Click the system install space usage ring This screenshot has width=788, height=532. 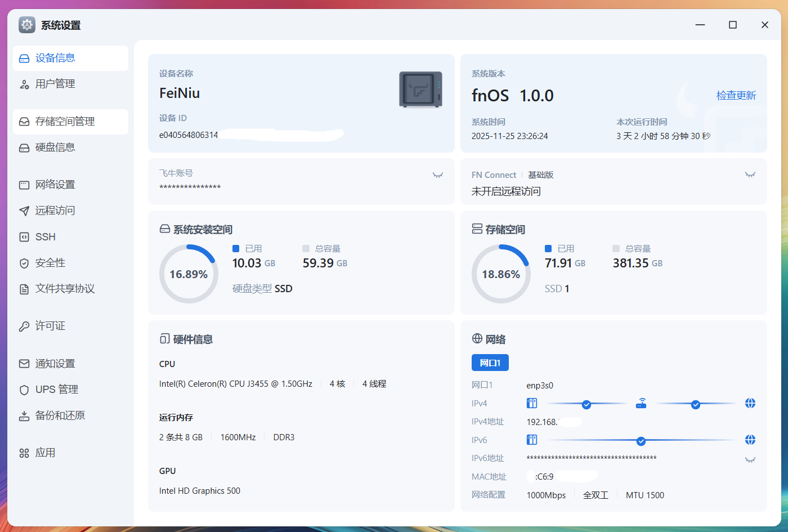coord(189,274)
